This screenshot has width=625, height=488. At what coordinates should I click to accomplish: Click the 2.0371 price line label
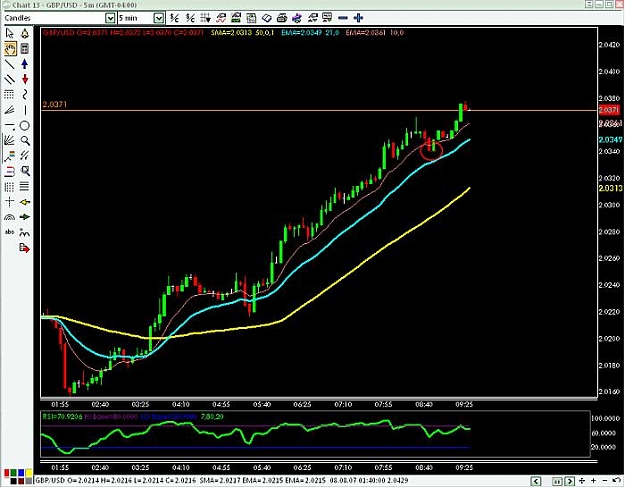point(55,104)
